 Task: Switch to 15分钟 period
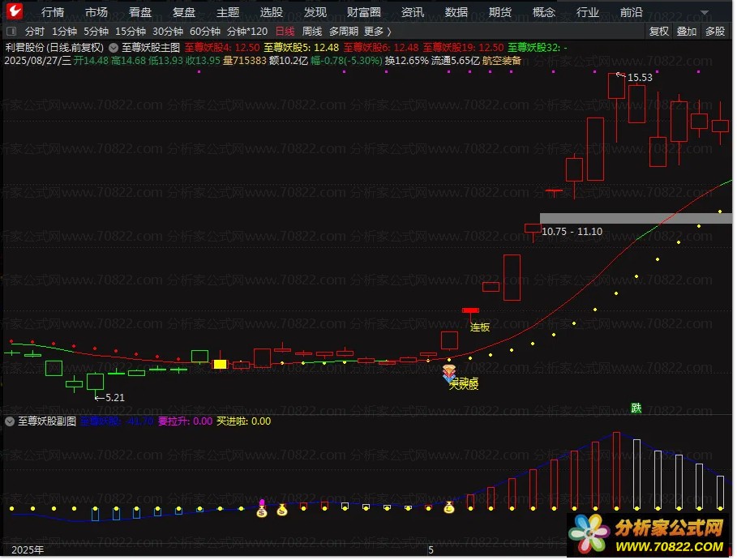coord(131,32)
